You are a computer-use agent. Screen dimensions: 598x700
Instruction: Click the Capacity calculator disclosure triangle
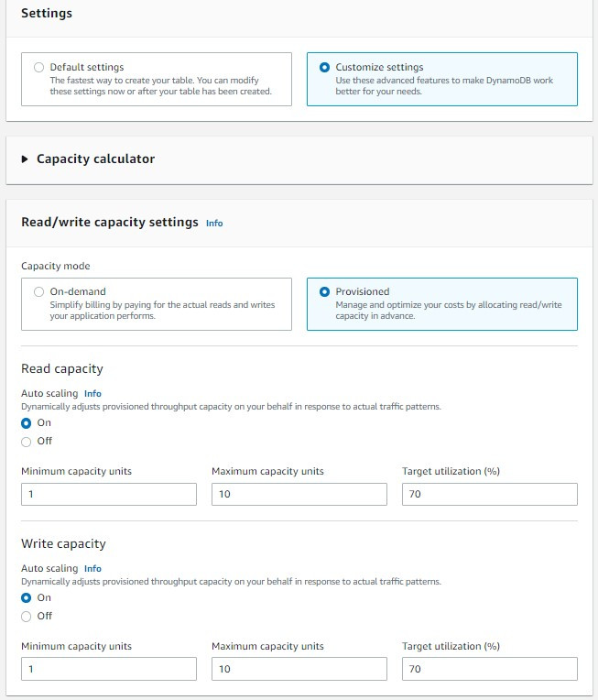pos(25,159)
